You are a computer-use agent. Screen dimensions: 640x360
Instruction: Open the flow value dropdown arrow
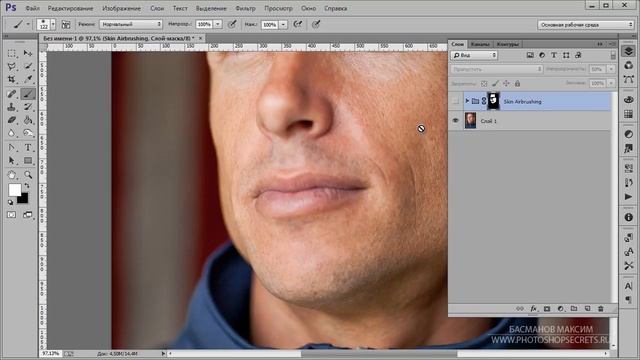click(x=283, y=24)
